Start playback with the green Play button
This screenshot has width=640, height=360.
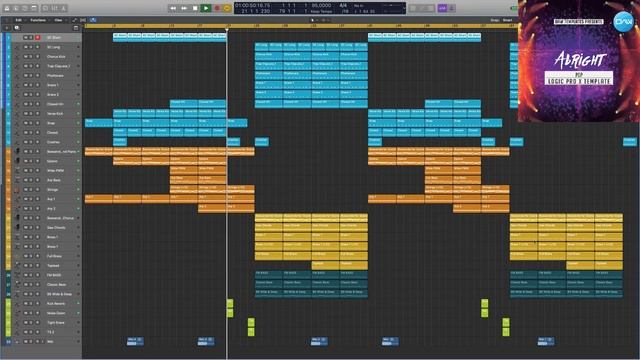pyautogui.click(x=206, y=8)
